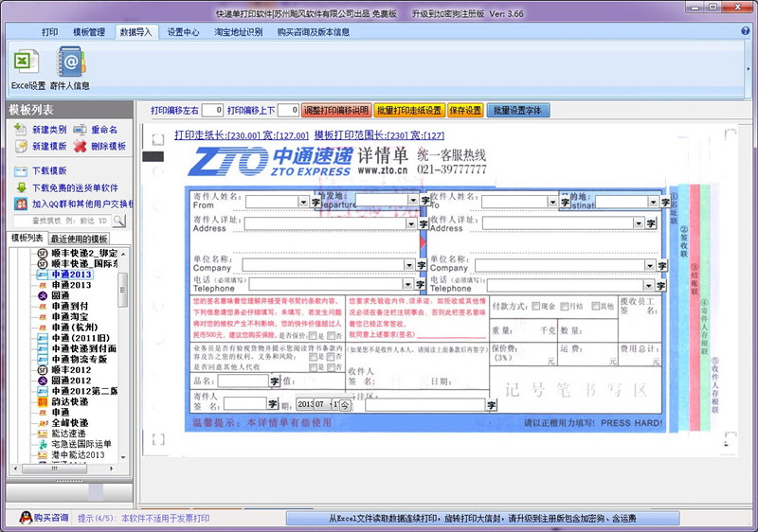Click font 字 icon beside 备注区 field
The image size is (758, 532).
[x=491, y=405]
